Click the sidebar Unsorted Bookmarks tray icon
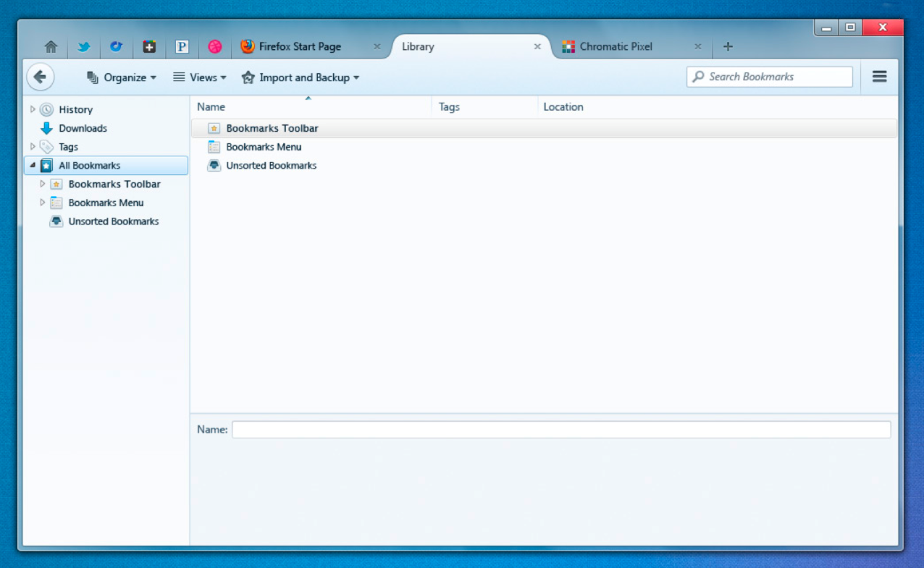 56,221
